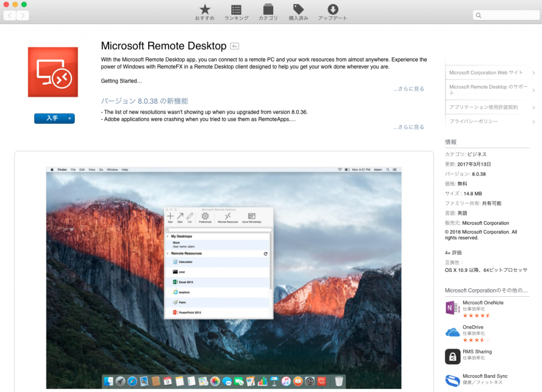
Task: Click the '販売元: Microsoft Corporation' info line
Action: [x=477, y=223]
